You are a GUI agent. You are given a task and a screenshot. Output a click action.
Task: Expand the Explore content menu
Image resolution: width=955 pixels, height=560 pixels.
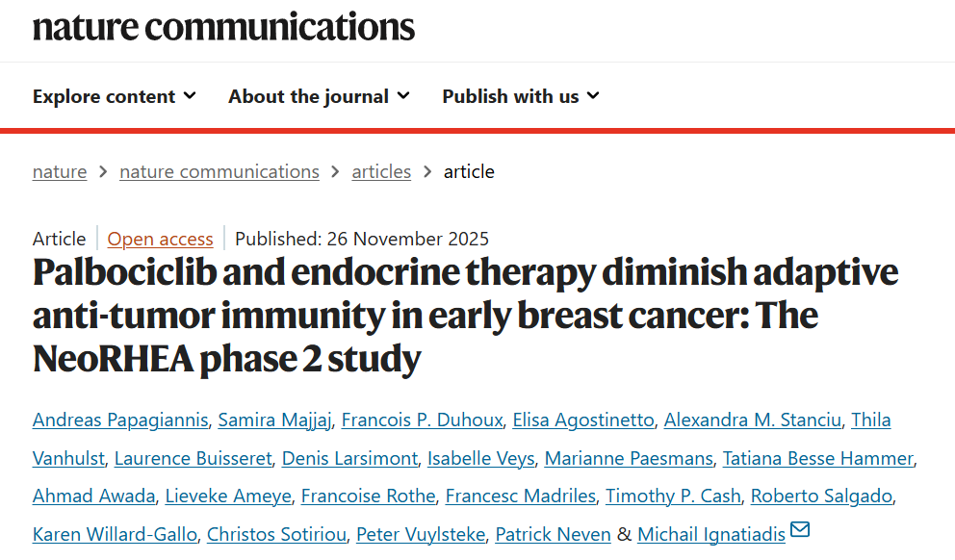point(114,96)
